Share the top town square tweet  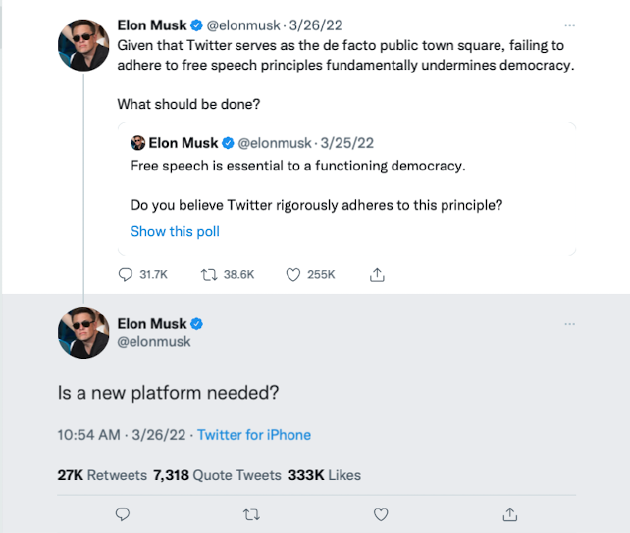[x=378, y=273]
